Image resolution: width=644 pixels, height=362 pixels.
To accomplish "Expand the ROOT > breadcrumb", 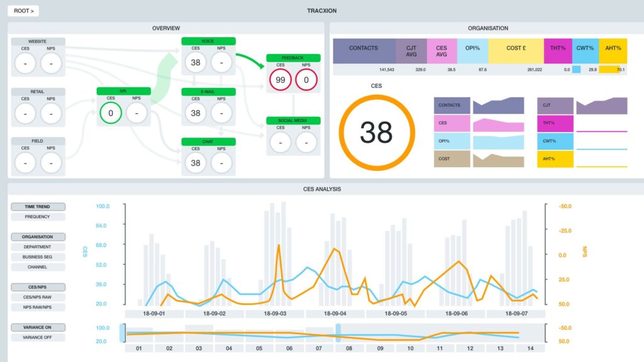I will pyautogui.click(x=23, y=11).
